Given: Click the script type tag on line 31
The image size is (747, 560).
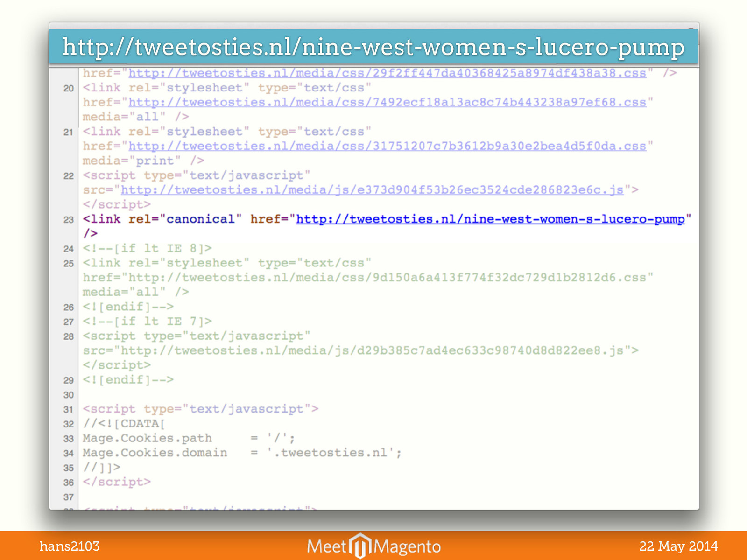Looking at the screenshot, I should 200,409.
